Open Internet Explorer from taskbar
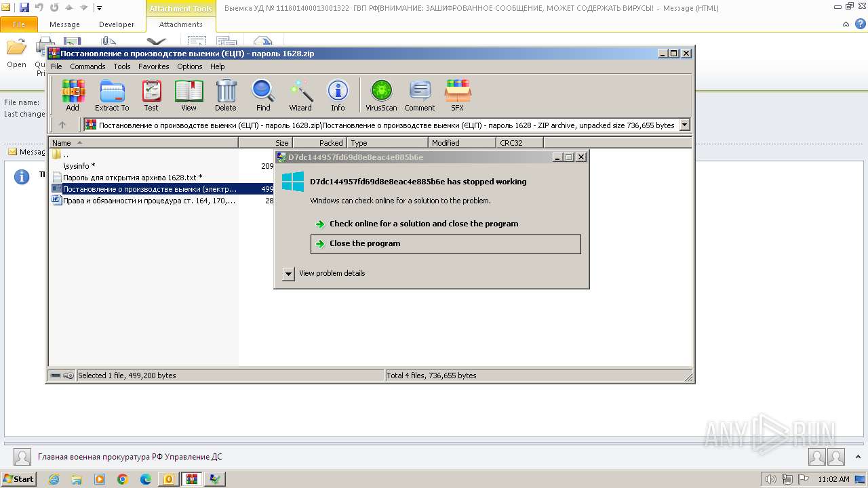The image size is (868, 488). [x=54, y=479]
